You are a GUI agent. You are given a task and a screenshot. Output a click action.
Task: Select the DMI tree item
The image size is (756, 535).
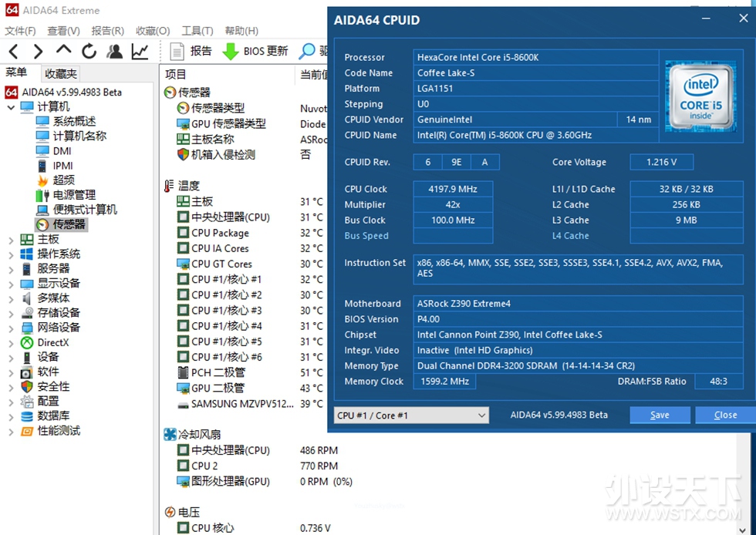tap(62, 151)
